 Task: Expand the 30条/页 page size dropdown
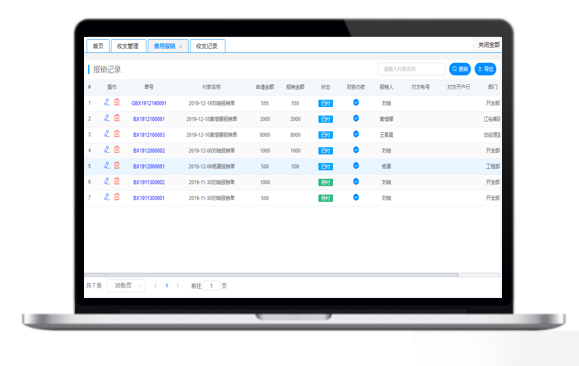pyautogui.click(x=126, y=285)
